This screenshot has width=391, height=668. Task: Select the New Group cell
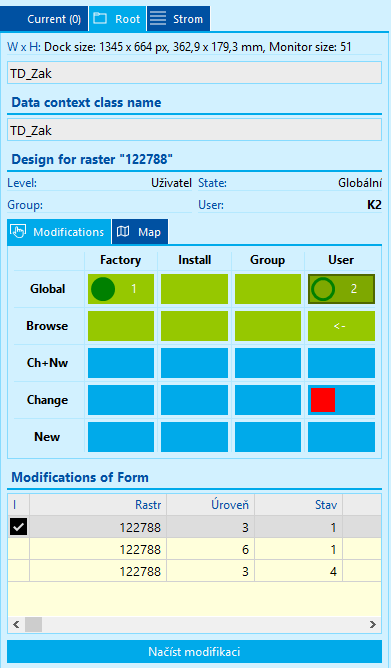268,437
